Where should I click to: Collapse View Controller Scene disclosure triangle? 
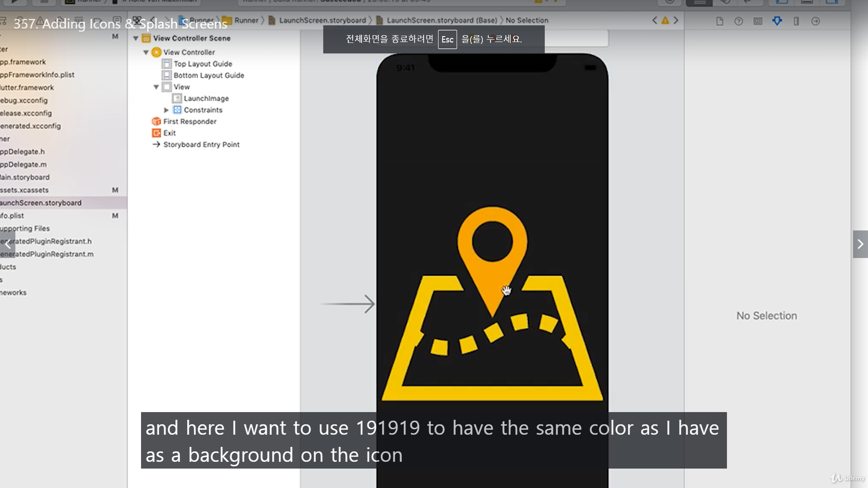136,38
